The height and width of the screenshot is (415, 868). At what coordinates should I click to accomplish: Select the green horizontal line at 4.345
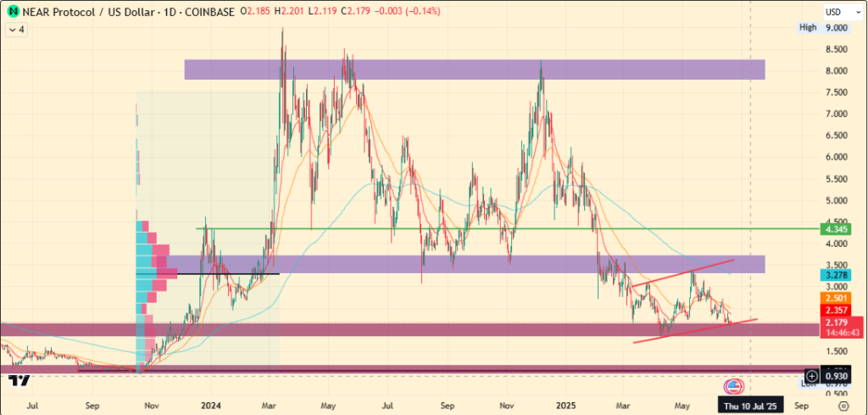coord(507,228)
